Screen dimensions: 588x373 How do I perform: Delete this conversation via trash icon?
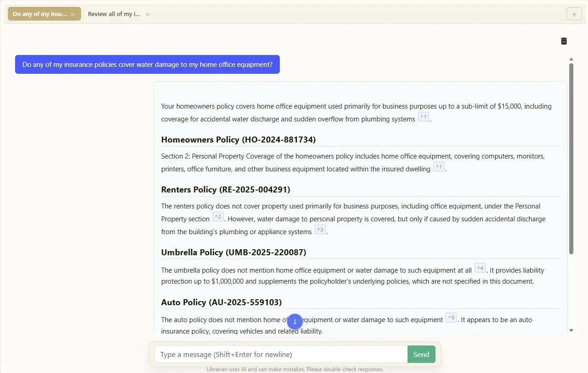coord(564,41)
